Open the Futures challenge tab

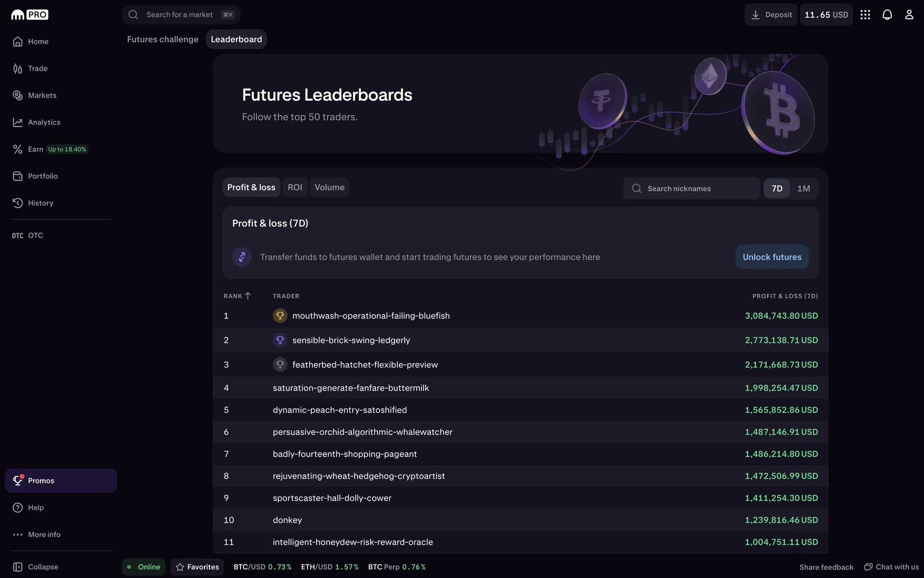coord(163,39)
